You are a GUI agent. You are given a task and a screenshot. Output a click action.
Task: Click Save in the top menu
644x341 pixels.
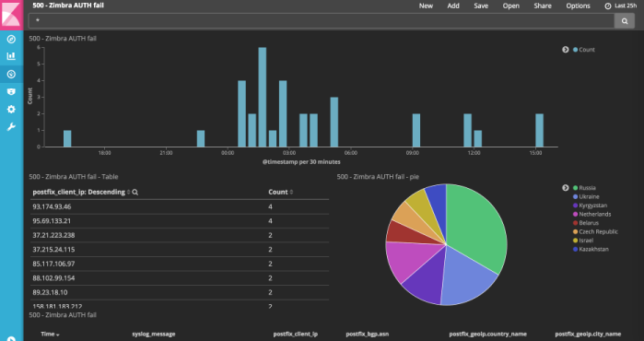(481, 6)
